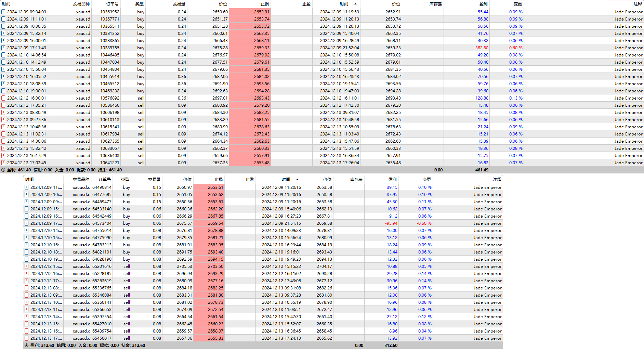The height and width of the screenshot is (351, 644).
Task: Sort lower table by 盈利 column
Action: click(x=392, y=180)
